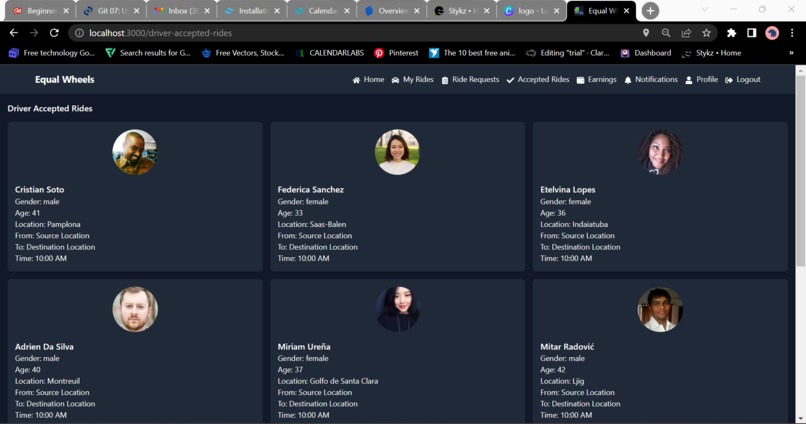Switch to the Beginner tab
The image size is (806, 424).
(41, 10)
